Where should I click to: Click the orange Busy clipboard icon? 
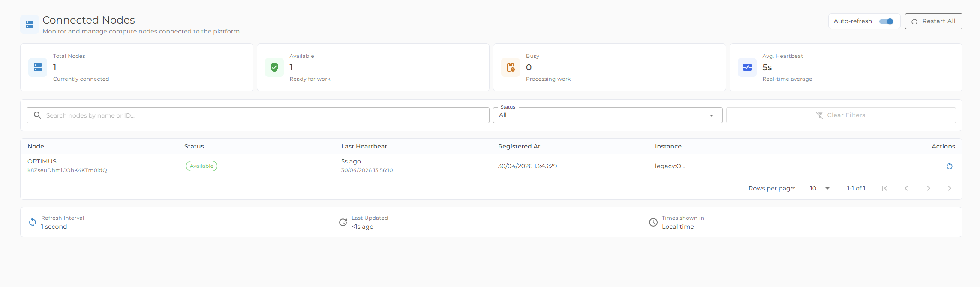[x=511, y=67]
